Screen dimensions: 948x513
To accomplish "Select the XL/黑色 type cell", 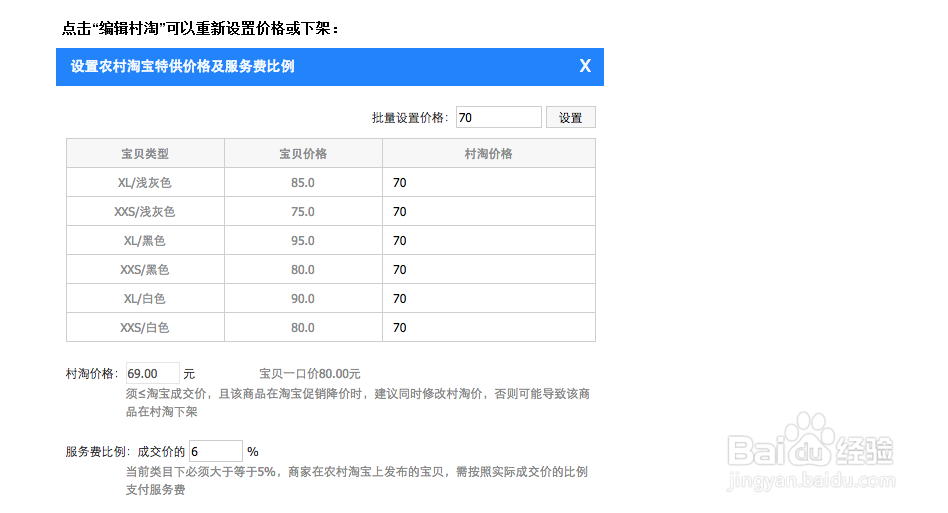I will click(x=145, y=240).
